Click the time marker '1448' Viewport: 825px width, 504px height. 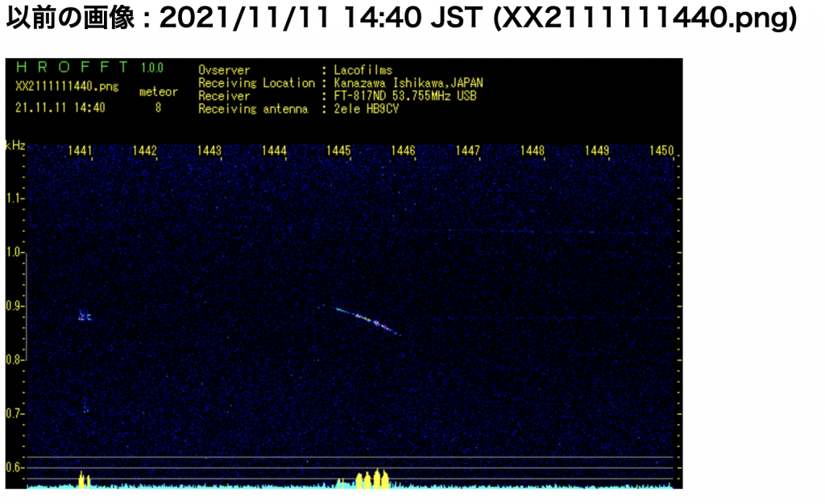click(x=533, y=151)
